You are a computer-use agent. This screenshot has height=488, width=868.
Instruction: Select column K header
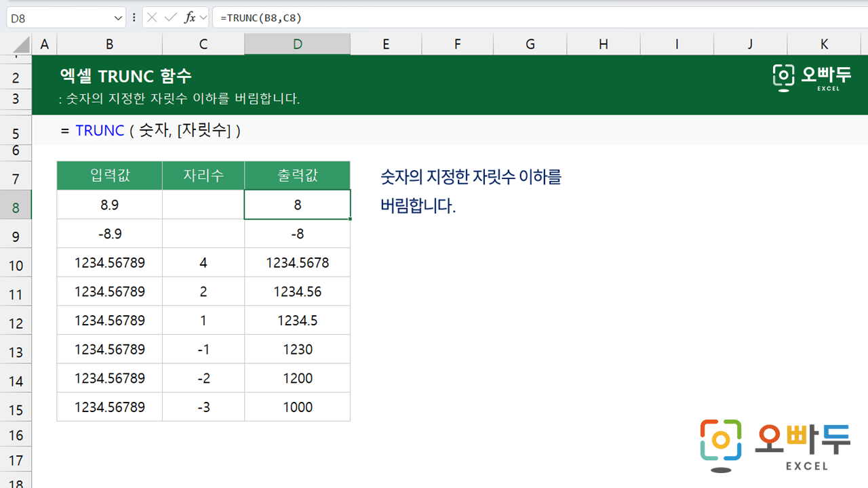click(824, 45)
